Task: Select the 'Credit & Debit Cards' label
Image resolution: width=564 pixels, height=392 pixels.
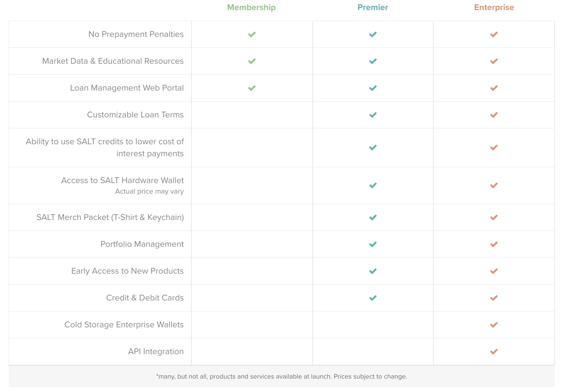Action: [145, 297]
